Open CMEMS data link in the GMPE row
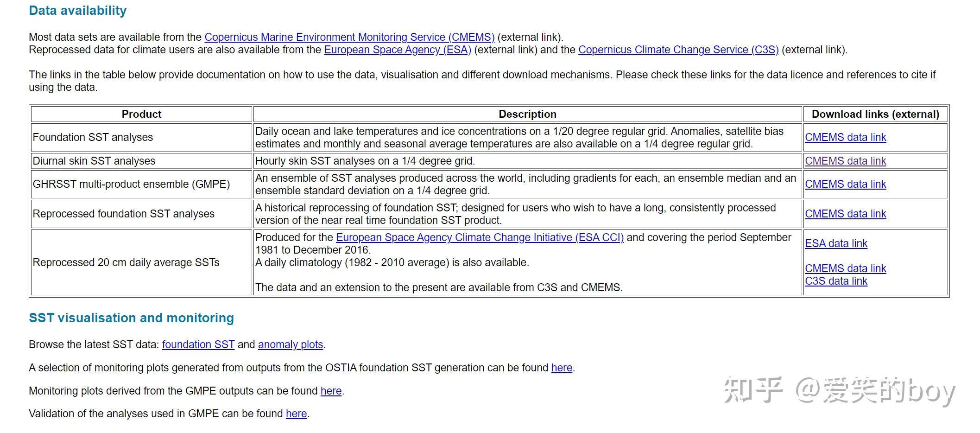 click(845, 184)
